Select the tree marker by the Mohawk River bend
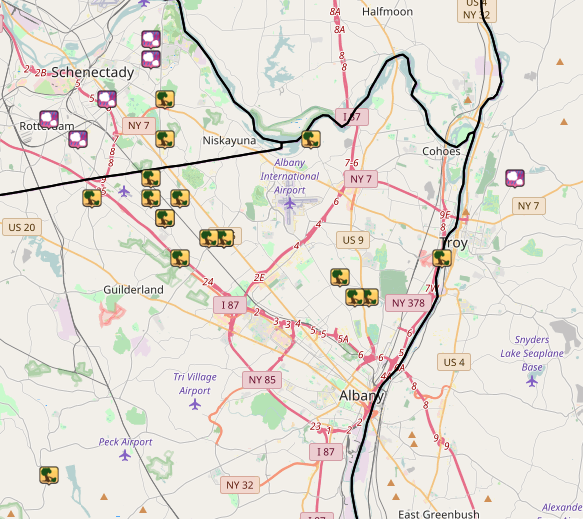Image resolution: width=583 pixels, height=519 pixels. (311, 139)
